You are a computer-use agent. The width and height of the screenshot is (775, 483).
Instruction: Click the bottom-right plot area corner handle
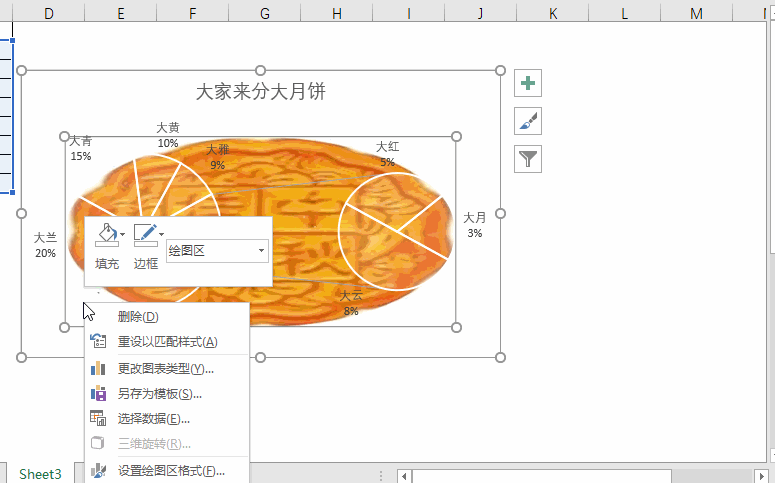(x=456, y=327)
